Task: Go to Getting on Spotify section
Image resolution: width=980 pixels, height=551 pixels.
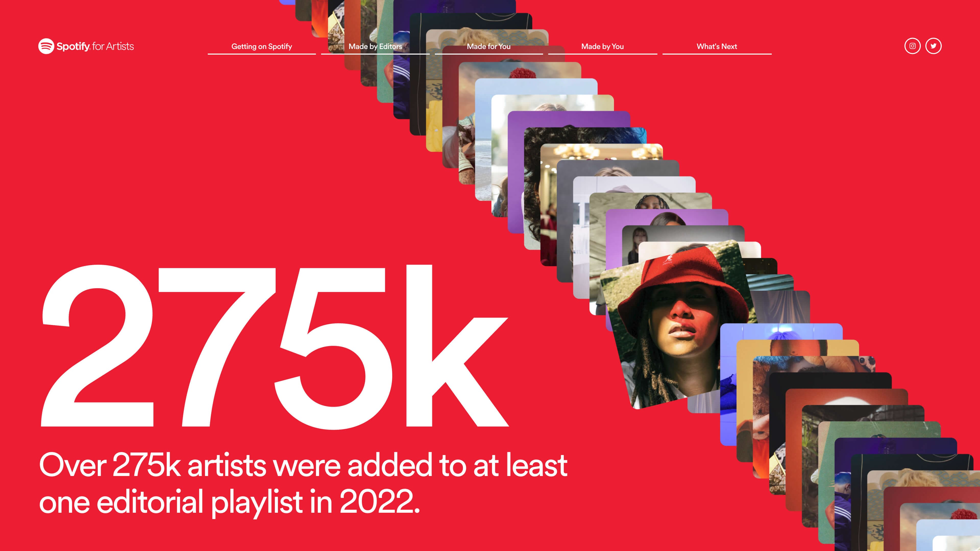Action: click(x=262, y=46)
